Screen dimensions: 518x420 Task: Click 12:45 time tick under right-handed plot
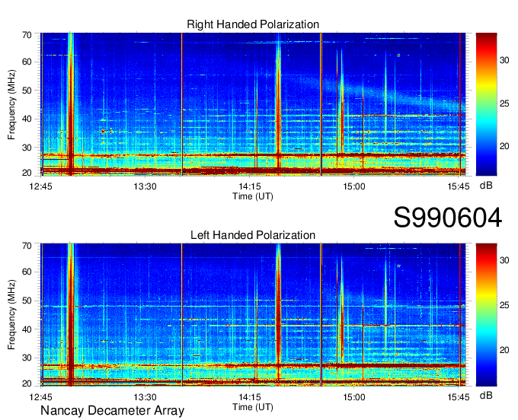pos(40,186)
